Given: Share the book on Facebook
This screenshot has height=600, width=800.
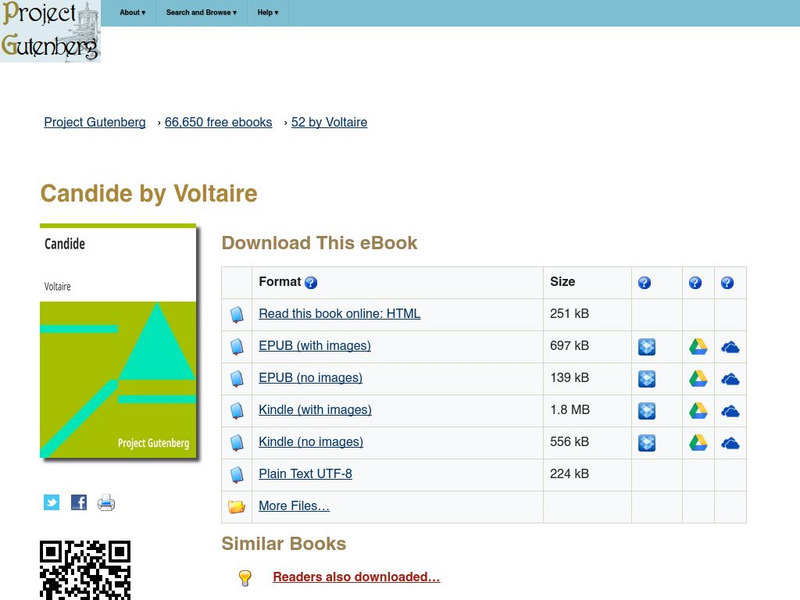Looking at the screenshot, I should [77, 503].
